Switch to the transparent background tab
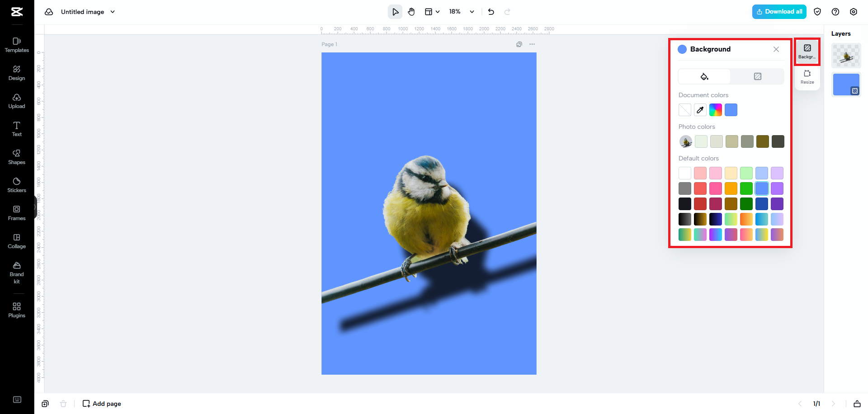Screen dimensions: 868x414 tap(758, 76)
